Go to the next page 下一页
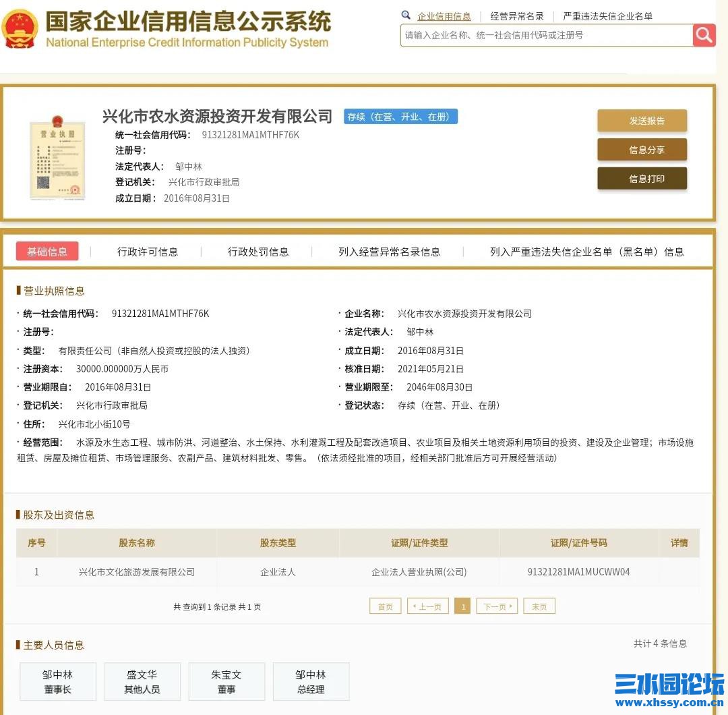Image resolution: width=728 pixels, height=715 pixels. (497, 606)
